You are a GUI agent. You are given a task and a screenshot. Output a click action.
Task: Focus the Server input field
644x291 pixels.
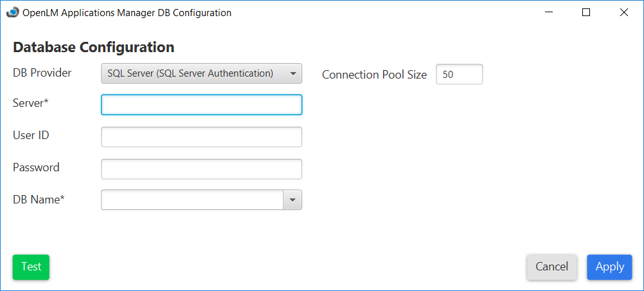coord(201,105)
